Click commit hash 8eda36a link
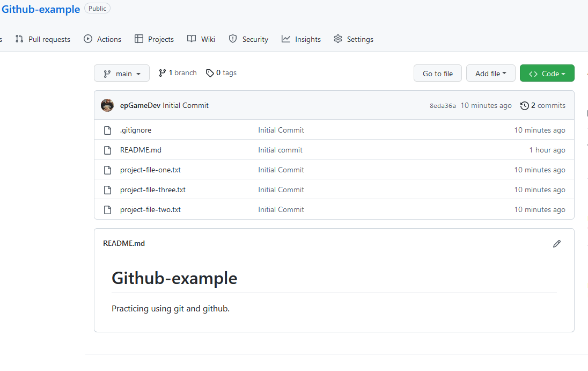588x371 pixels. [442, 105]
